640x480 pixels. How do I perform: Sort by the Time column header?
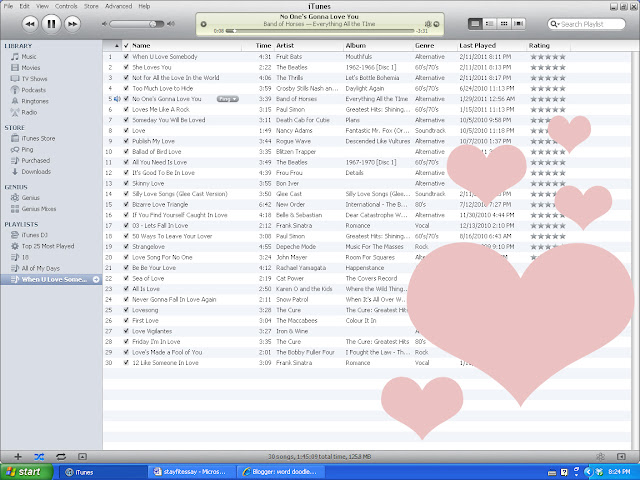[259, 46]
